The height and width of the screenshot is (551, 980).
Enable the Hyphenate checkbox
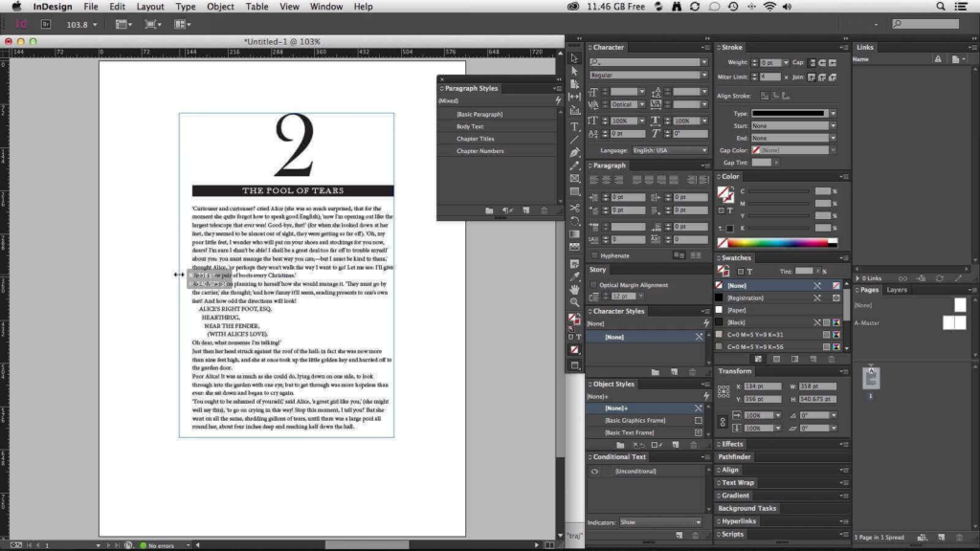pyautogui.click(x=596, y=256)
